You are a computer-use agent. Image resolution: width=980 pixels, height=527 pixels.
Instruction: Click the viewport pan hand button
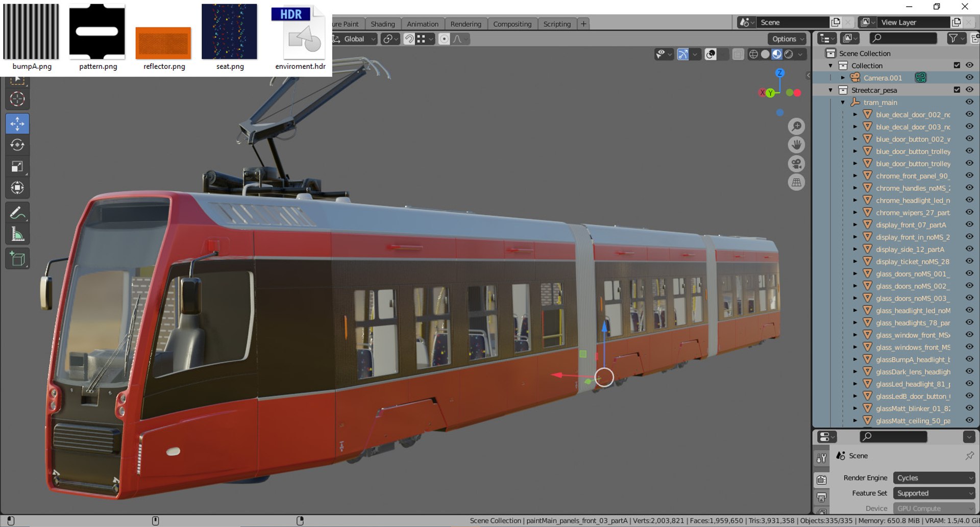(796, 145)
